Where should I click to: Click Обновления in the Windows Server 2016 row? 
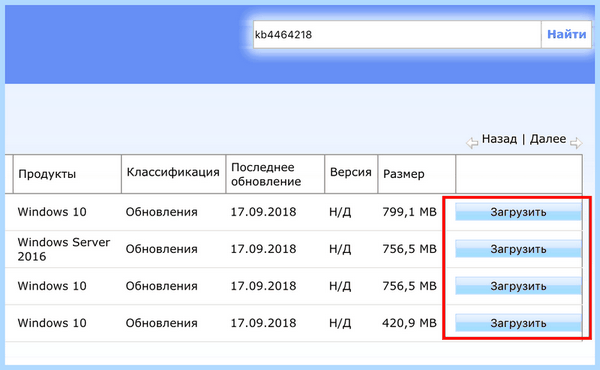[161, 249]
